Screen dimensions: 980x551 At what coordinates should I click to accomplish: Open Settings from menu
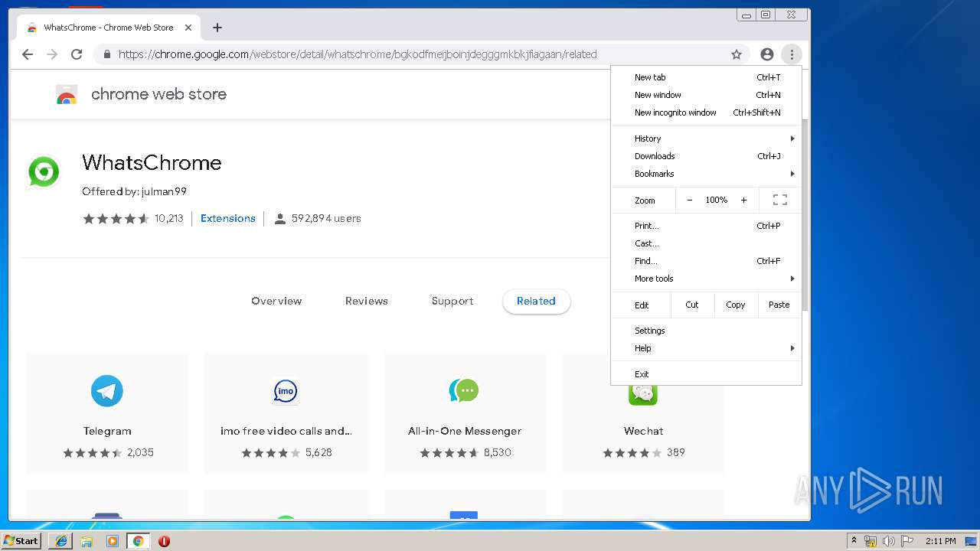[x=706, y=331]
